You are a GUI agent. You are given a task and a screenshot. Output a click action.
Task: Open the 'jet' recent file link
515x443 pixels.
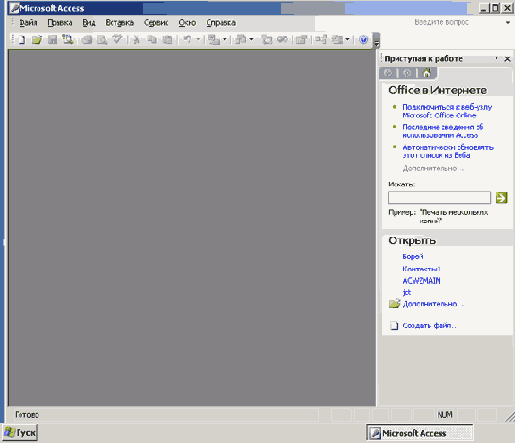tap(407, 292)
